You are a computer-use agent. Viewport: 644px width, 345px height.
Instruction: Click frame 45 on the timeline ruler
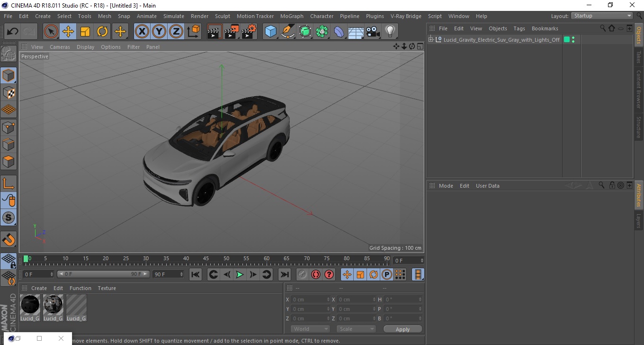(x=206, y=259)
